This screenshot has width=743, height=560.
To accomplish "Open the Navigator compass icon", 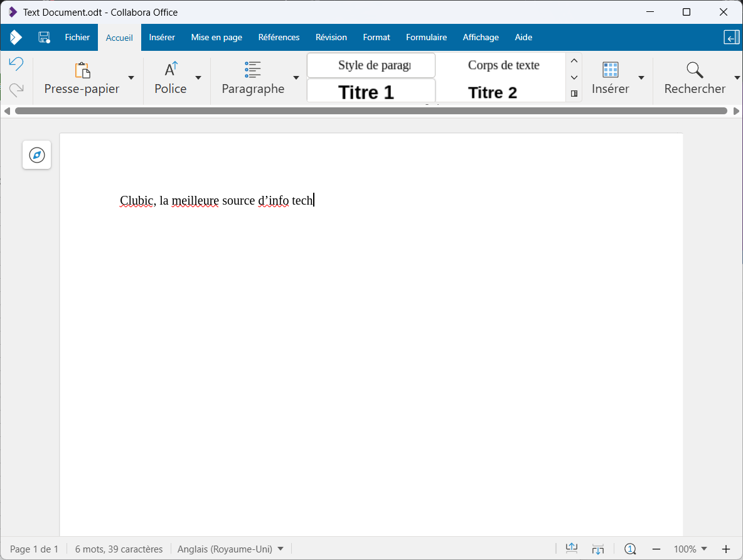I will (36, 154).
